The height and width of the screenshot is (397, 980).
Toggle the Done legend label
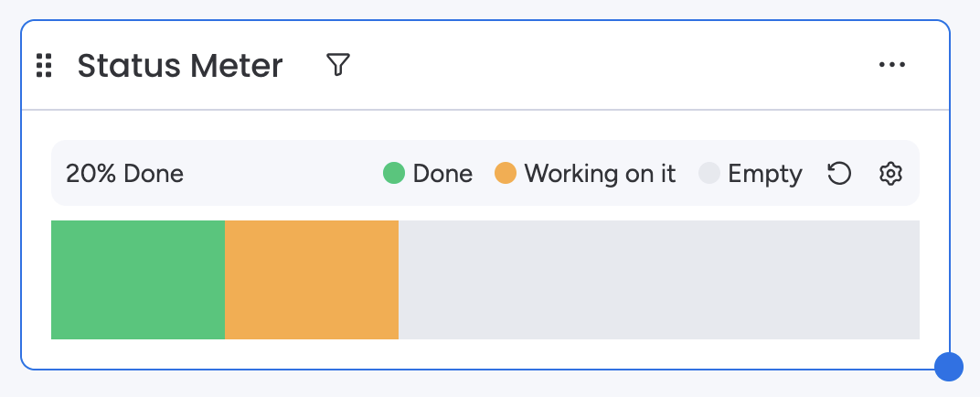coord(442,174)
